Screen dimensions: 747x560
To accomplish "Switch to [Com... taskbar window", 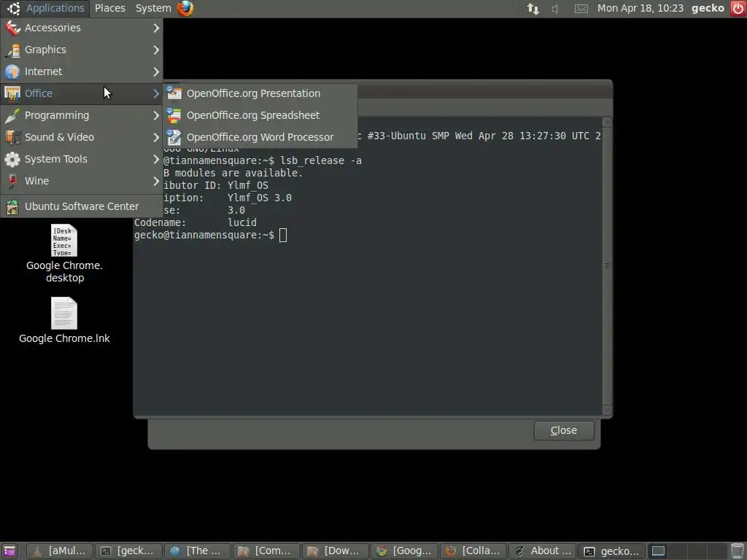I will tap(266, 551).
